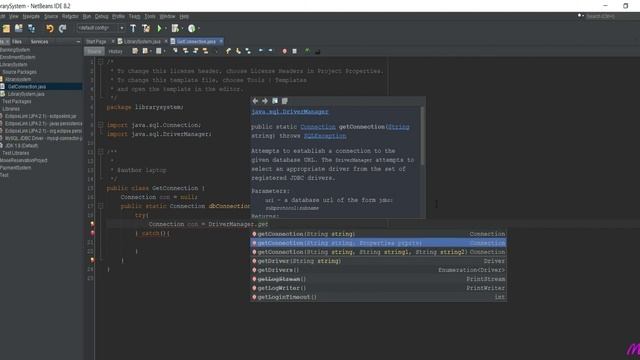Go back in the Javadoc popup
The width and height of the screenshot is (640, 360).
(255, 101)
